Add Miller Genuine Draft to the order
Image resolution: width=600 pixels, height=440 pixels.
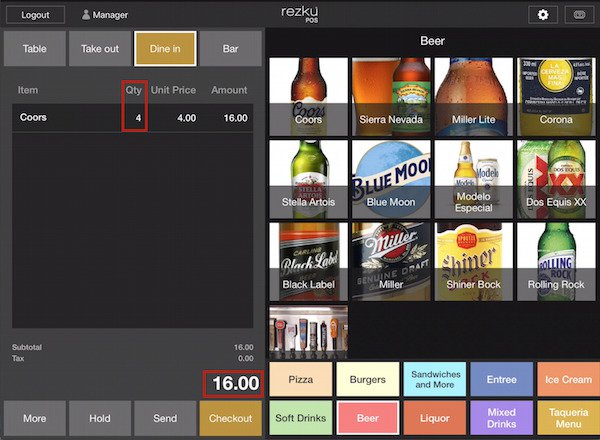(391, 262)
